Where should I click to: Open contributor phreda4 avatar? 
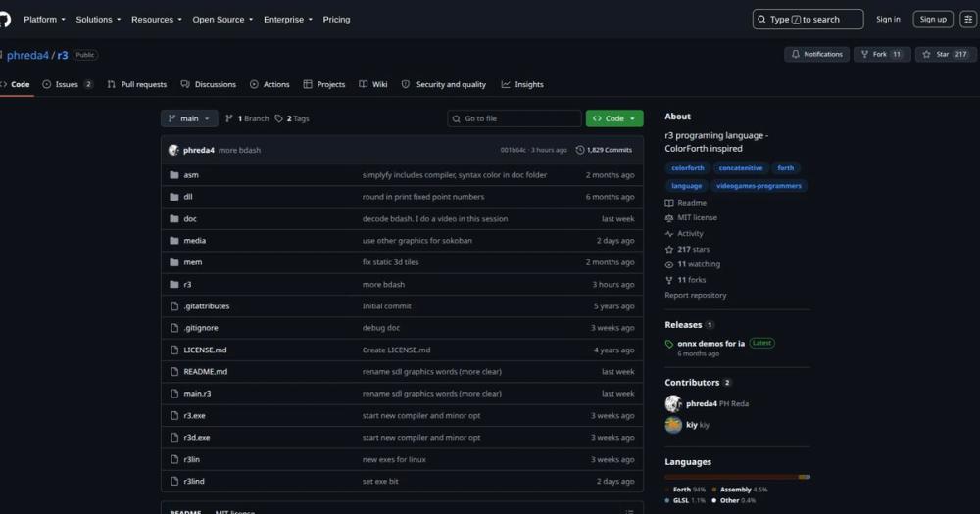coord(673,403)
